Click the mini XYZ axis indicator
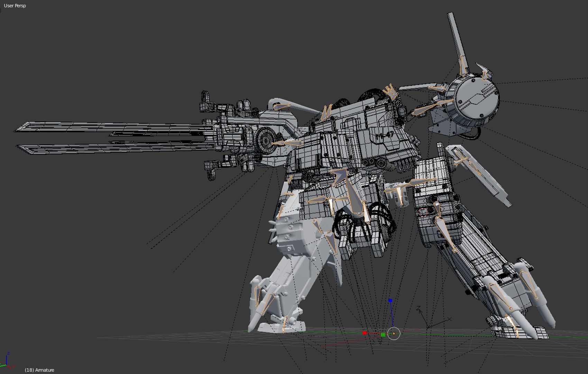588x374 pixels. point(8,360)
